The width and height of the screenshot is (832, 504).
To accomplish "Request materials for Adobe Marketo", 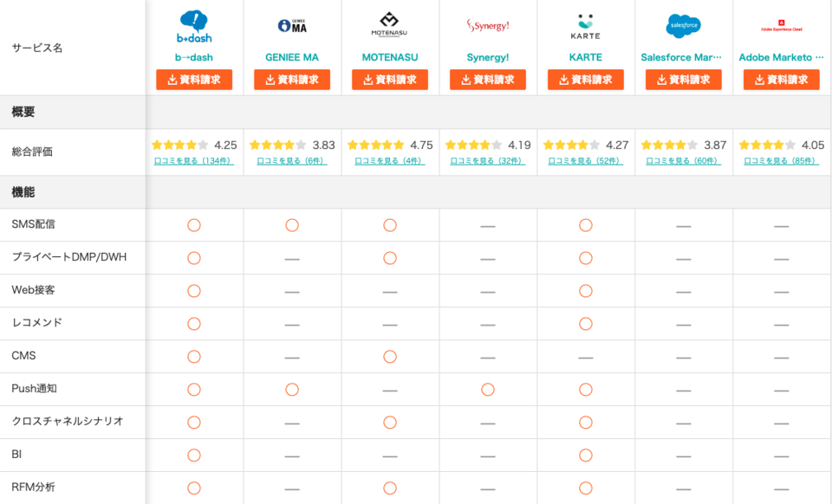I will point(781,80).
